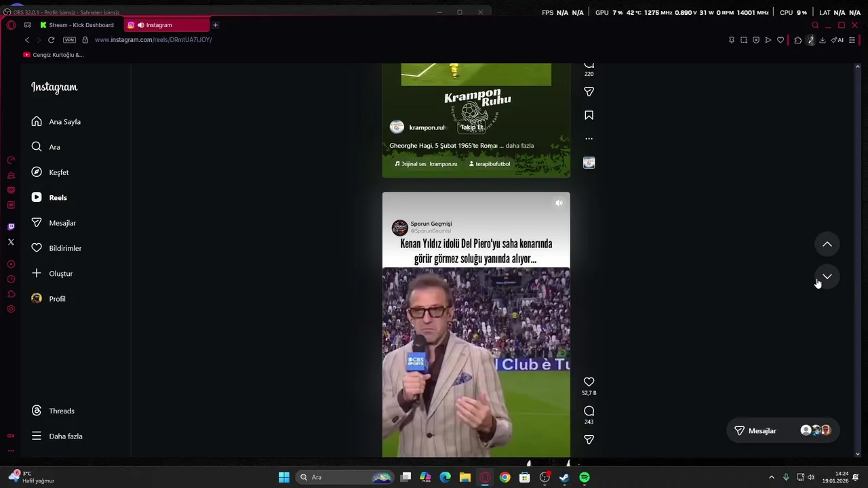Open Threads link in sidebar
868x488 pixels.
click(x=52, y=411)
